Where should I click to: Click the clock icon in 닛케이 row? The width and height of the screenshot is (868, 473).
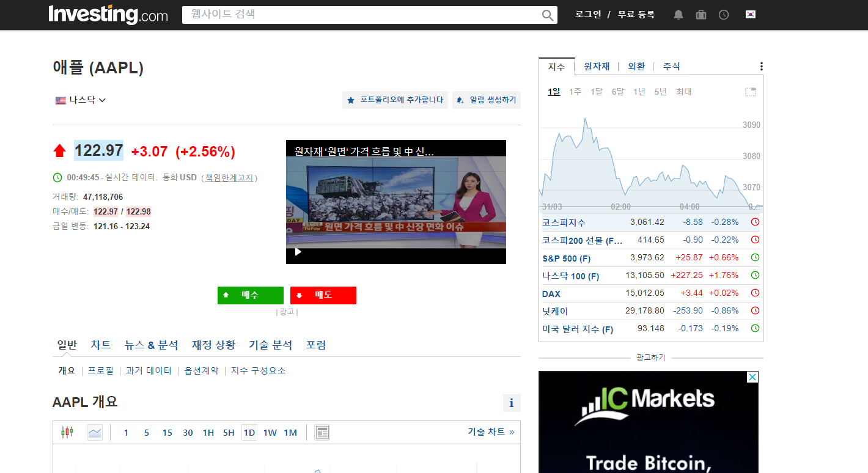coord(755,311)
